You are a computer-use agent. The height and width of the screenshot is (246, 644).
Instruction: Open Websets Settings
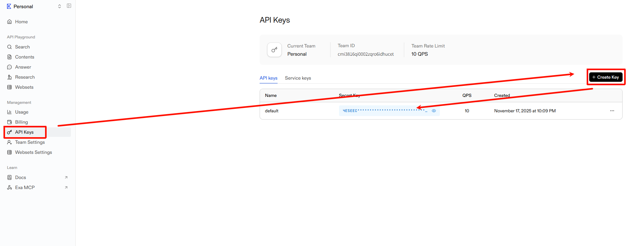coord(33,152)
